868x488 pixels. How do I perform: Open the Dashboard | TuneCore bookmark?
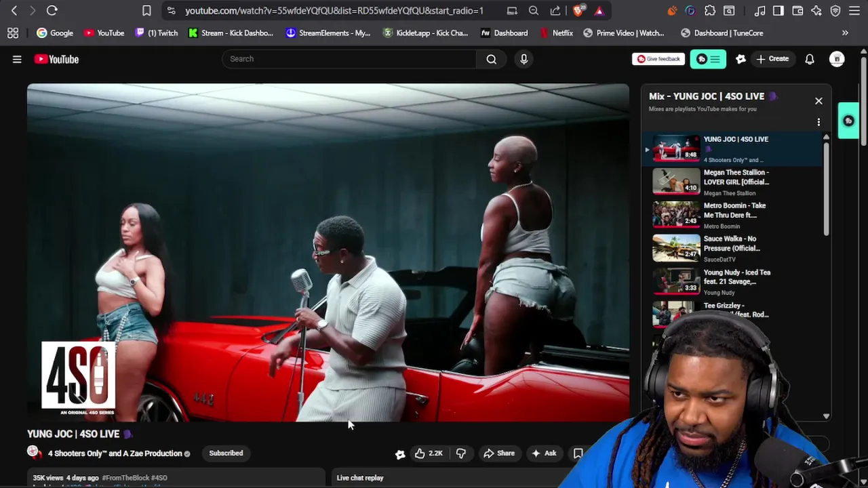coord(722,33)
